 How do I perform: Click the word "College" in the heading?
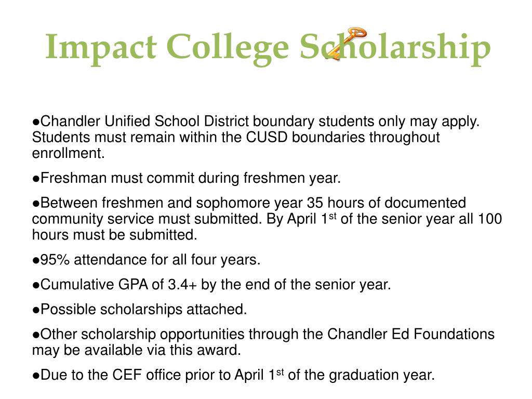pos(228,48)
